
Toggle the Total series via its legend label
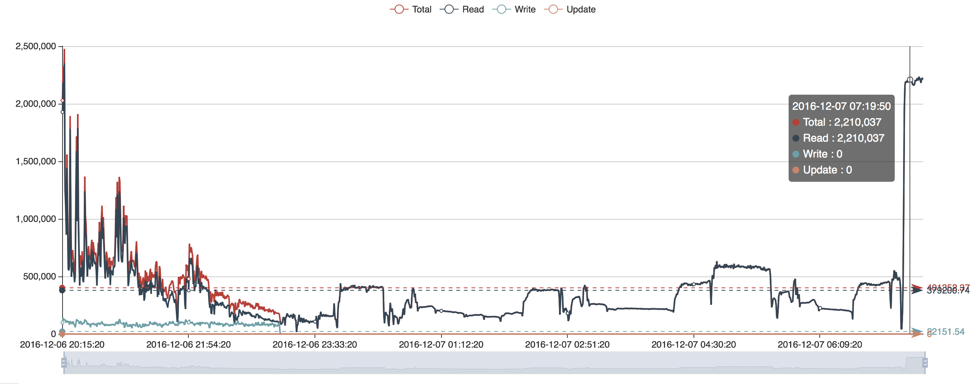(x=421, y=9)
